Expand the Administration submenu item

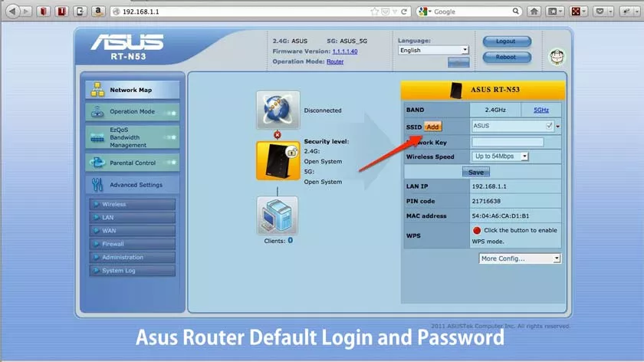click(132, 257)
